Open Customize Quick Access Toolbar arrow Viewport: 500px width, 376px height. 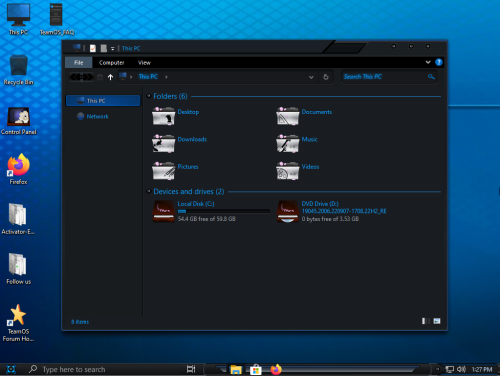113,49
